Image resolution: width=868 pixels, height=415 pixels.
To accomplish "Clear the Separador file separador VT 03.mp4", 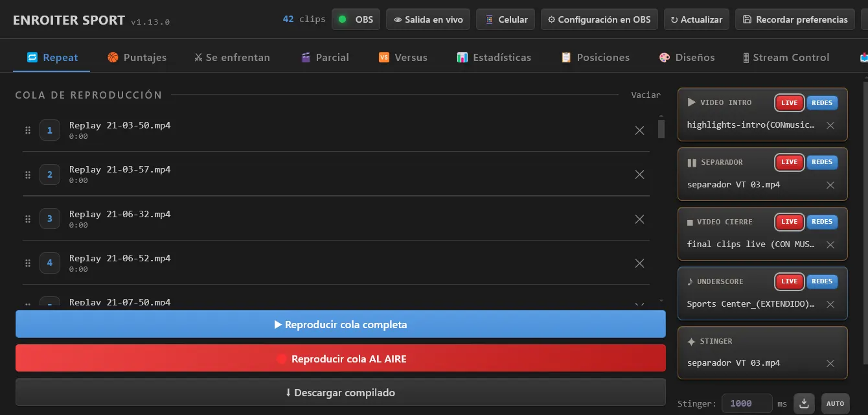I will (830, 185).
